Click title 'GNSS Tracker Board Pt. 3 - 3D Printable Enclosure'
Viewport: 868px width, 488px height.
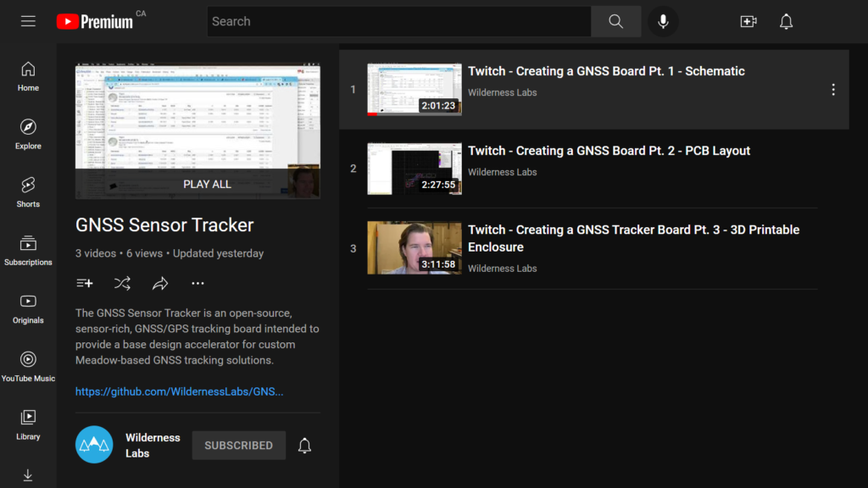pyautogui.click(x=634, y=238)
